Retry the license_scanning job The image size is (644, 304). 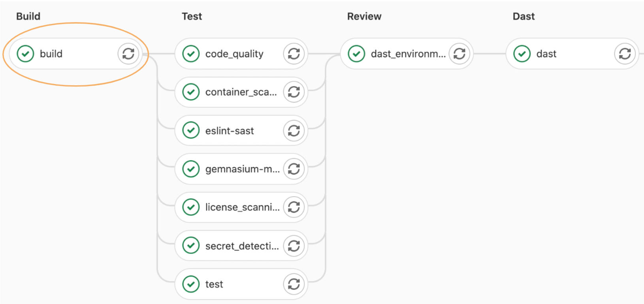pos(294,207)
